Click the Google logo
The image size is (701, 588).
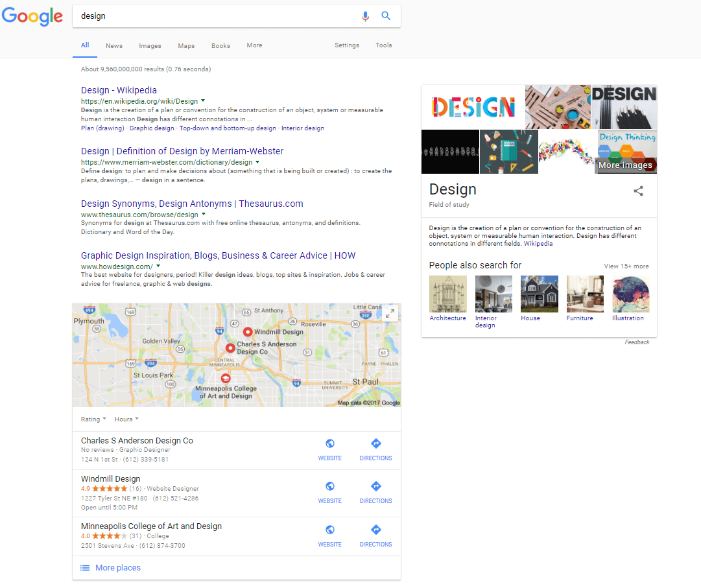(x=32, y=17)
